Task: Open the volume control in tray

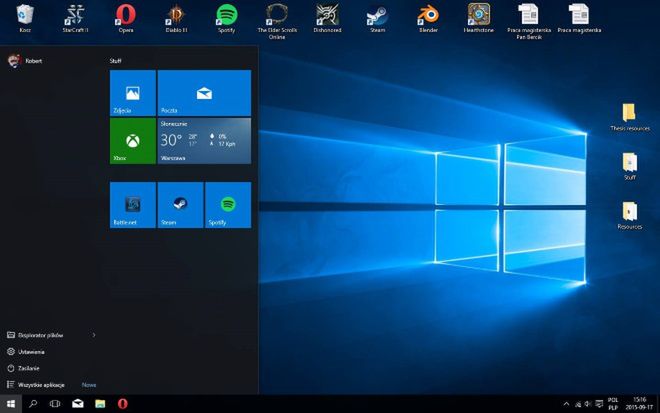Action: point(588,404)
